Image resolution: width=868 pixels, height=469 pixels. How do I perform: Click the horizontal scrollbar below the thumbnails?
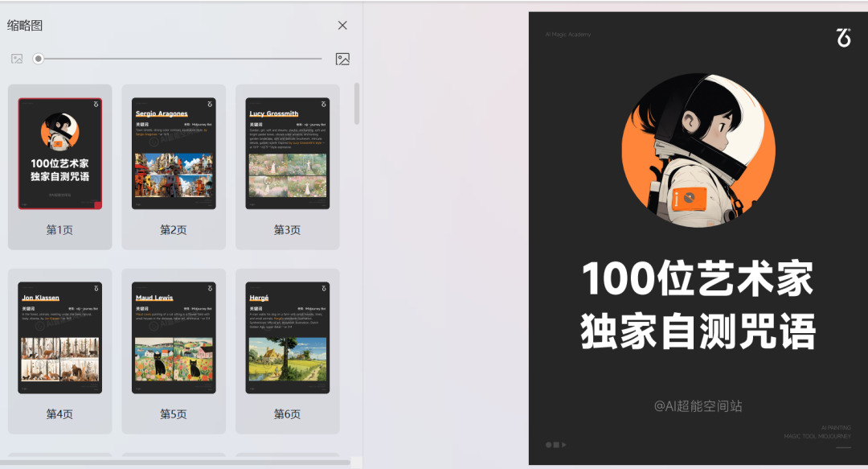pos(175,463)
